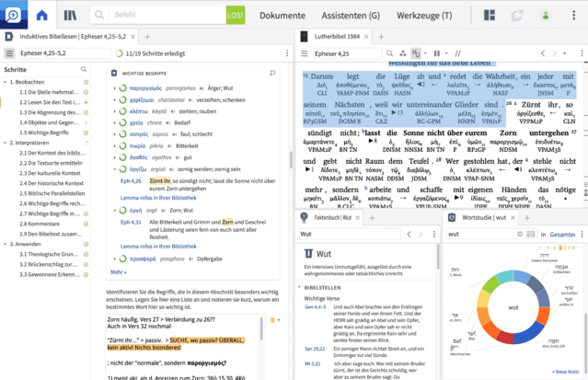Viewport: 588px width, 380px height.
Task: Click the bookmark icon in Wichtige Begriffe header
Action: [x=272, y=72]
